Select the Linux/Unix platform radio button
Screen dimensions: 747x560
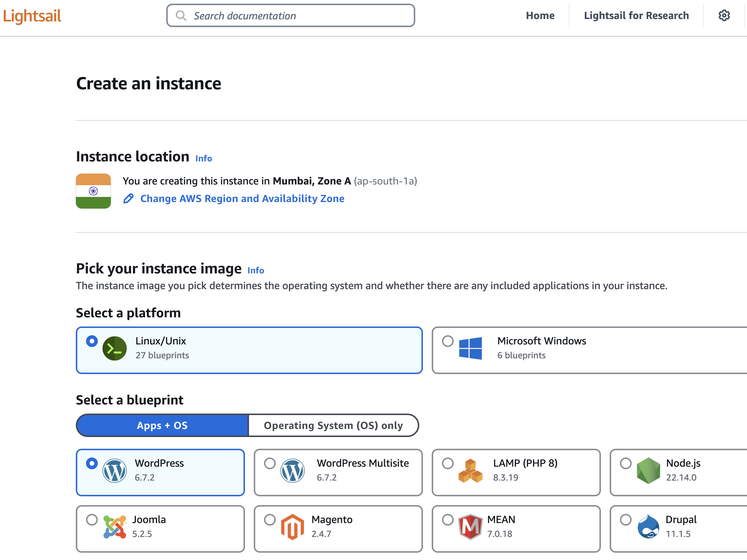92,341
